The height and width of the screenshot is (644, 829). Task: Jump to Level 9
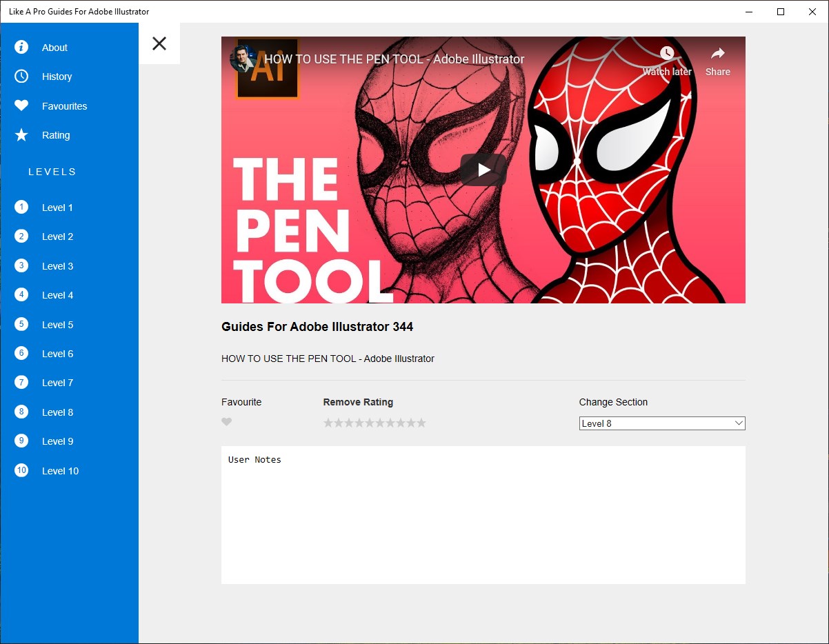tap(69, 441)
